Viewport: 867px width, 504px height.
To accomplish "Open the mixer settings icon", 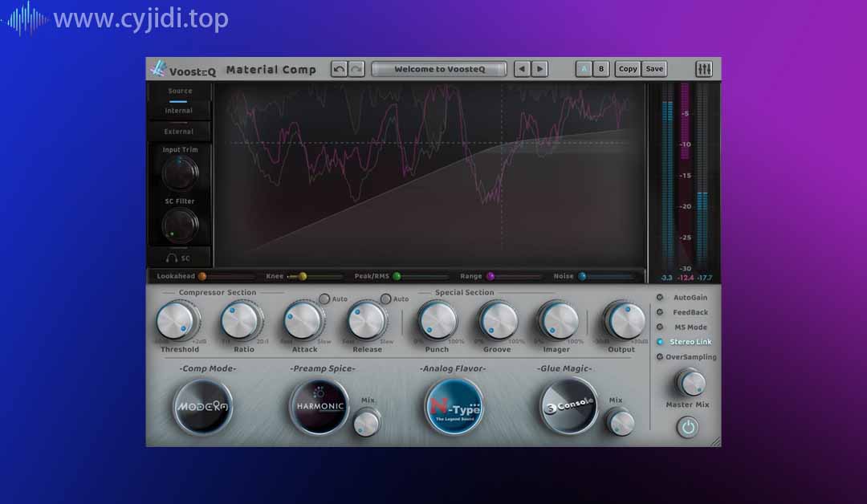I will pyautogui.click(x=703, y=69).
